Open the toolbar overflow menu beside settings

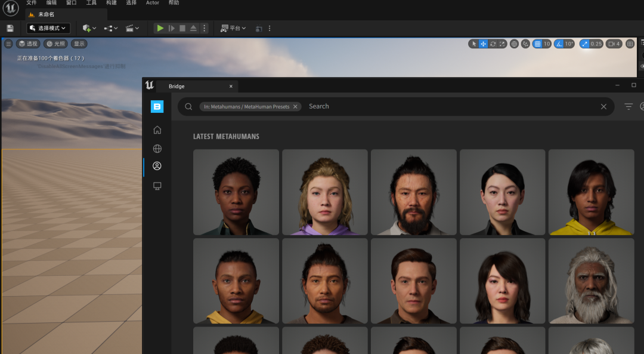(x=270, y=29)
